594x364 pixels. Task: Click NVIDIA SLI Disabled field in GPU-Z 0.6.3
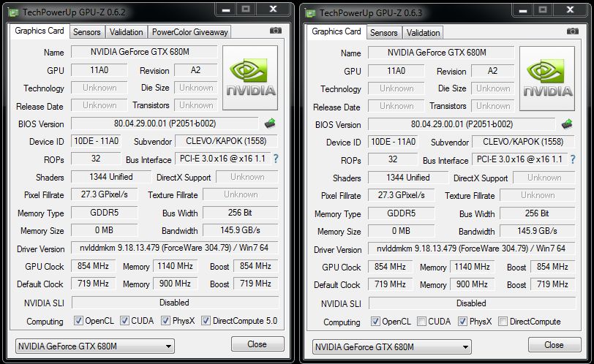pos(472,303)
